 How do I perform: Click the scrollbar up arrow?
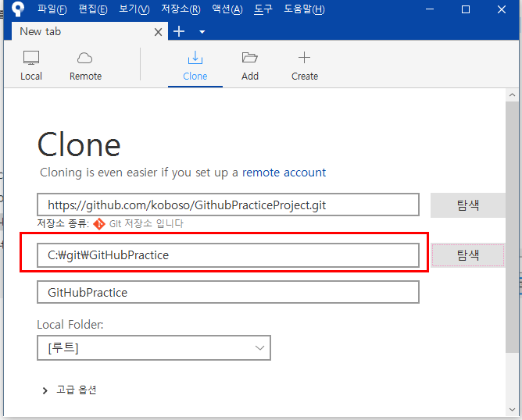[513, 95]
